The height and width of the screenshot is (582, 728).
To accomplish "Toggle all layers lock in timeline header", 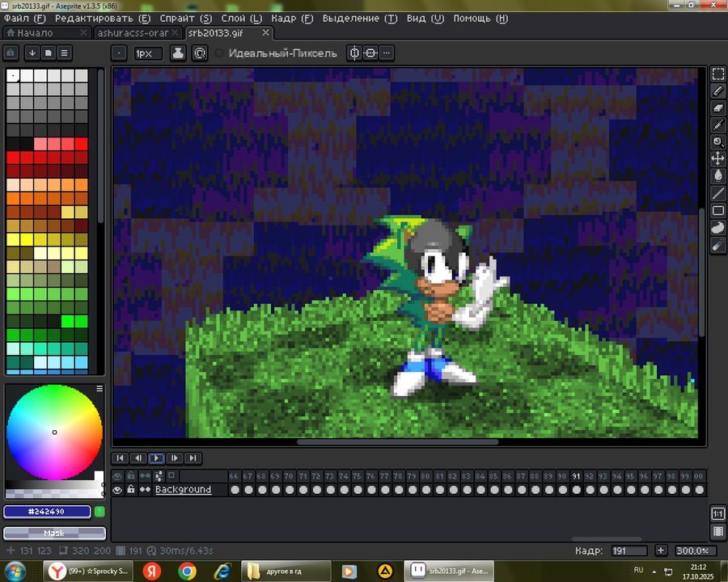I will click(131, 476).
